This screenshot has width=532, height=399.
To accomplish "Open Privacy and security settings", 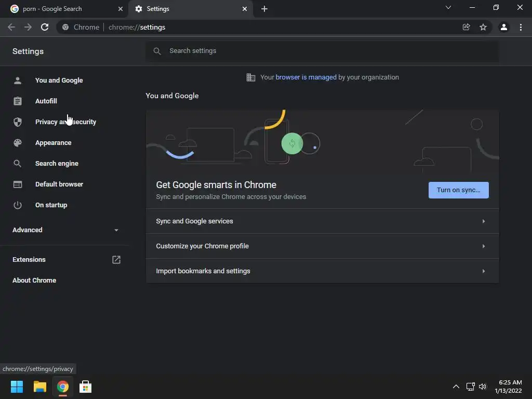I will tap(65, 122).
